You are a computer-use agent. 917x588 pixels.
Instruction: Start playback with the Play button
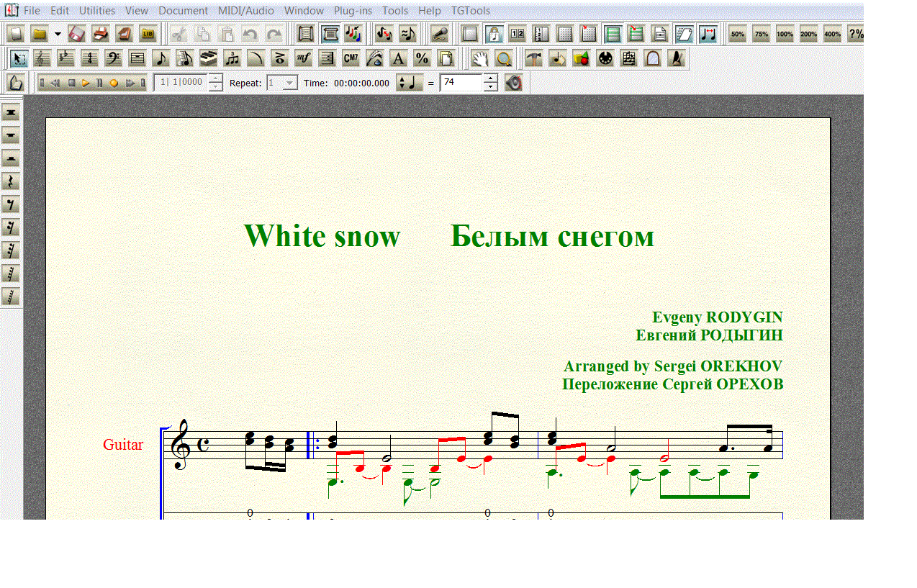pyautogui.click(x=86, y=83)
